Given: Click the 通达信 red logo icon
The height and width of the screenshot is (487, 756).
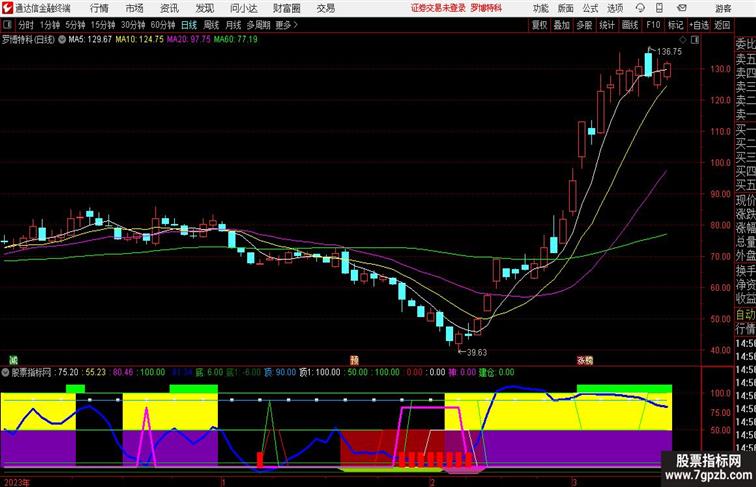Looking at the screenshot, I should click(7, 8).
